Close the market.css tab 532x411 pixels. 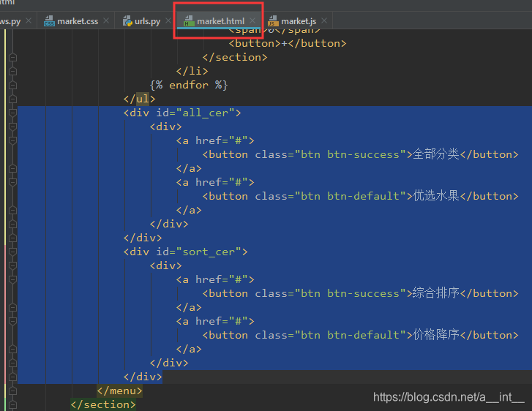click(x=106, y=20)
